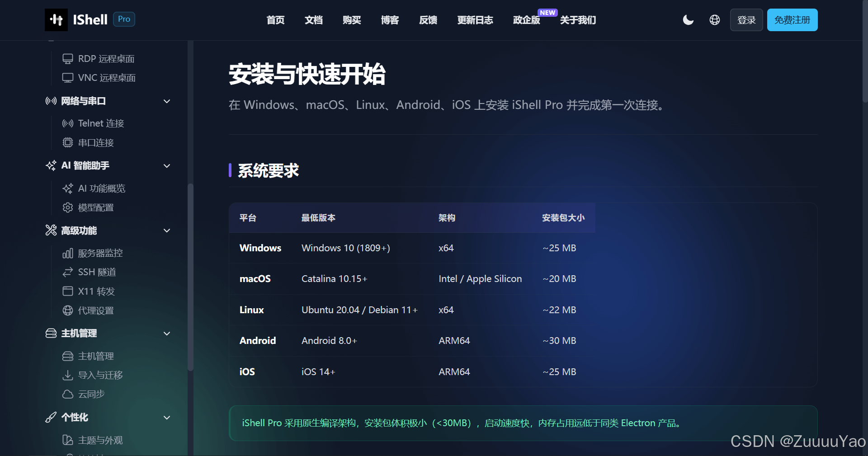This screenshot has height=456, width=868.
Task: Click the 导入与迁移 download icon
Action: [68, 375]
